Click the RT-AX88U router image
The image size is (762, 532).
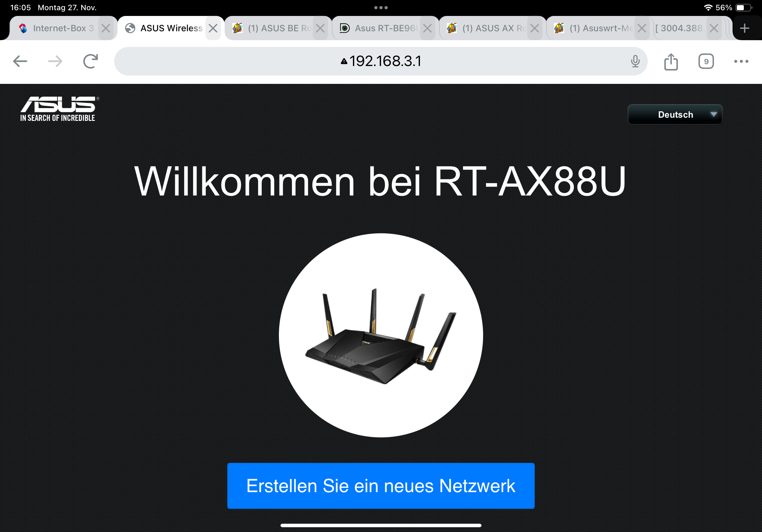381,335
